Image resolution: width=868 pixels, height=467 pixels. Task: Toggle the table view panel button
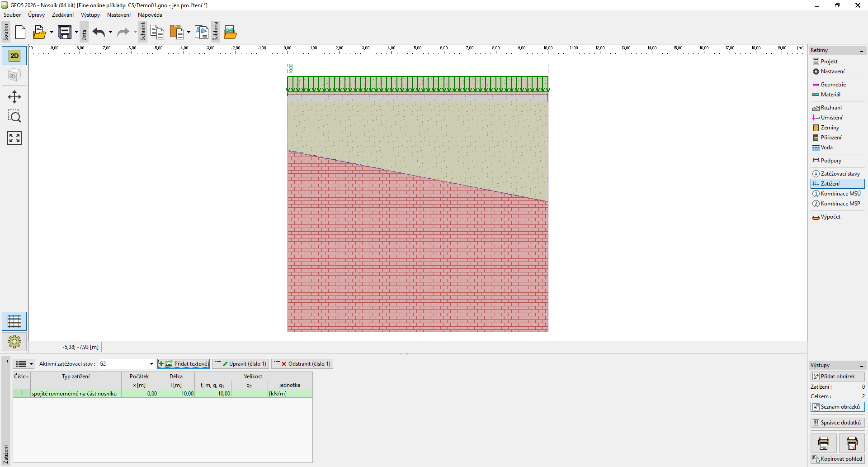14,322
